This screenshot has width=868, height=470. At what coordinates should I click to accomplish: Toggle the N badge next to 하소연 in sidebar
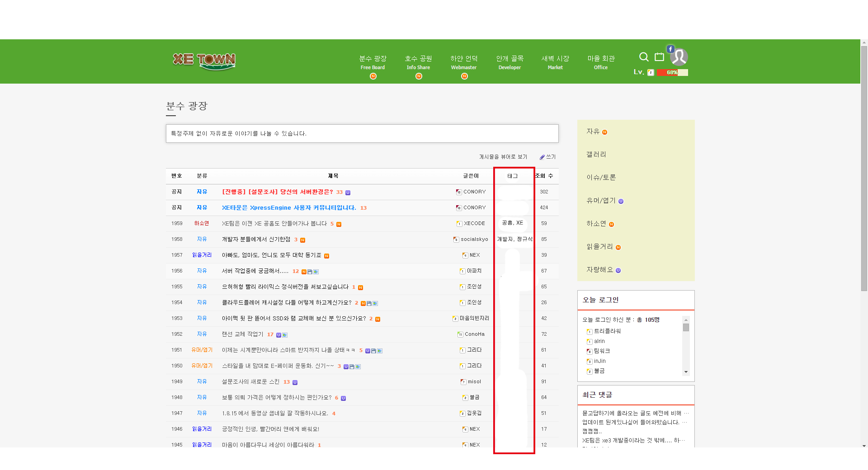[611, 224]
